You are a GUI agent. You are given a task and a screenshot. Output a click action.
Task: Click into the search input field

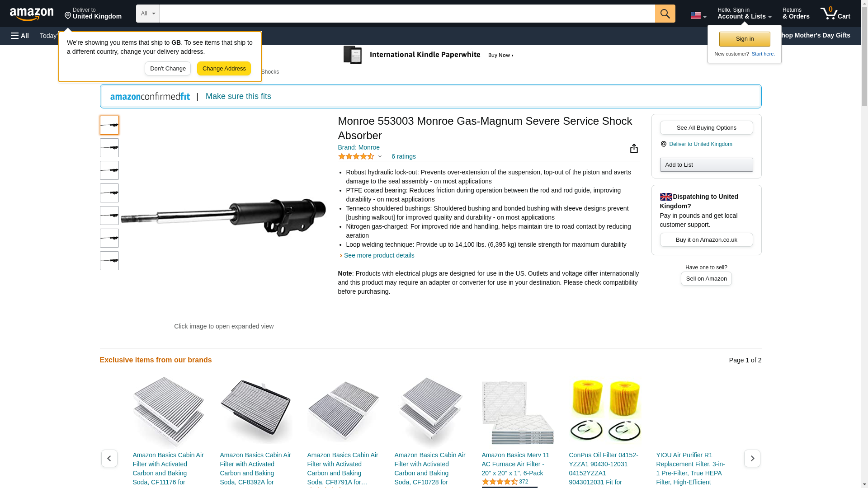point(407,14)
